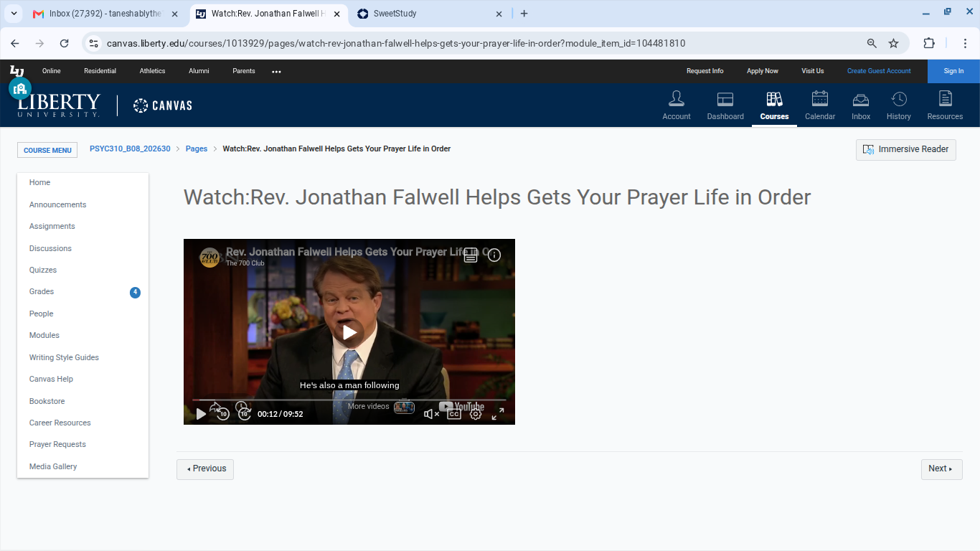980x551 pixels.
Task: Unmute the video volume icon
Action: pos(431,414)
